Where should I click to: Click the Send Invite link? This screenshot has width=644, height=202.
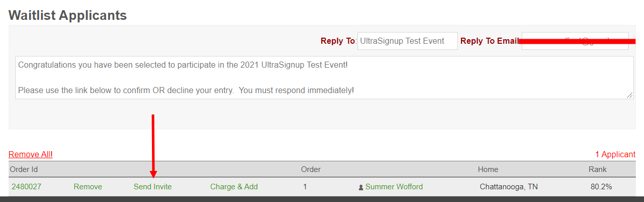pyautogui.click(x=152, y=187)
